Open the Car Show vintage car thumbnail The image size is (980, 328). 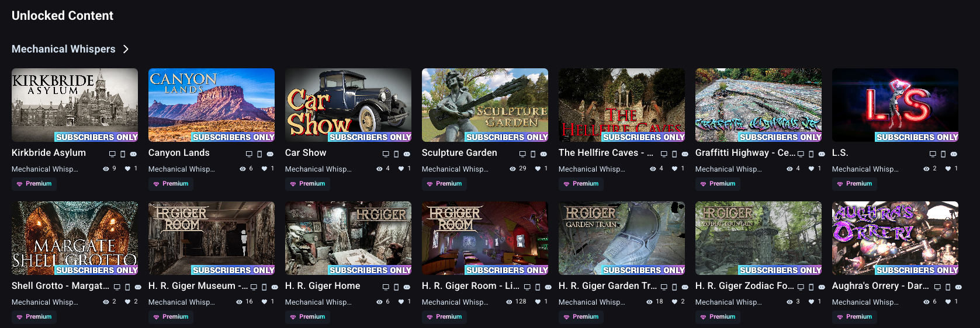point(348,105)
